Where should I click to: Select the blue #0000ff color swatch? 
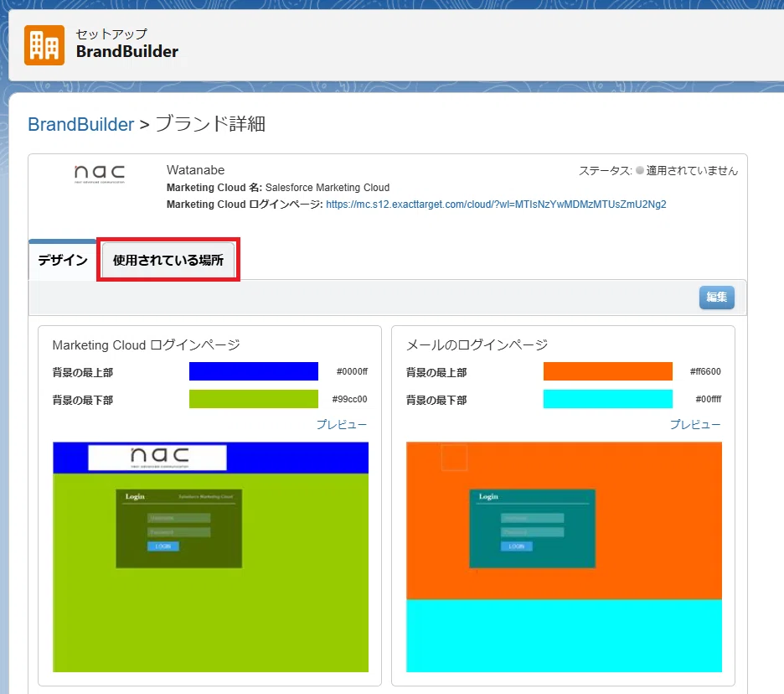click(x=254, y=371)
